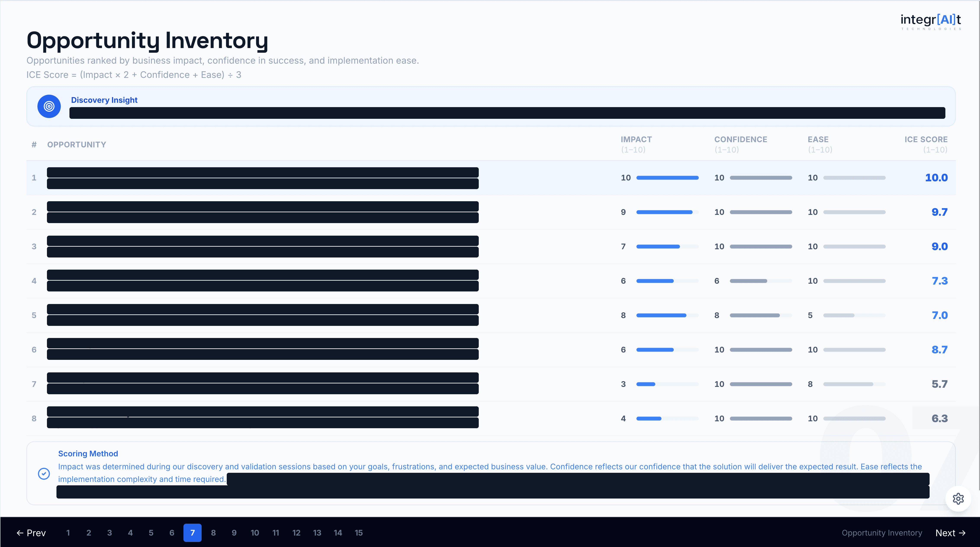Image resolution: width=980 pixels, height=547 pixels.
Task: Click the Opportunity Inventory title
Action: tap(147, 41)
